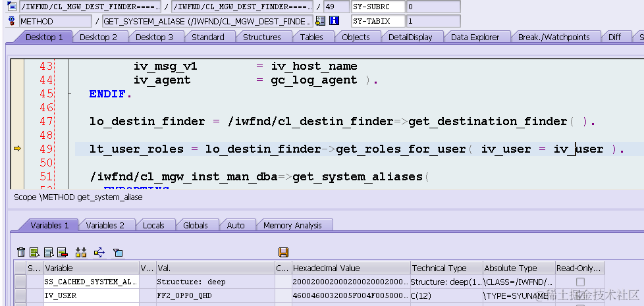Click the SY-TABIX field name input

coord(378,21)
